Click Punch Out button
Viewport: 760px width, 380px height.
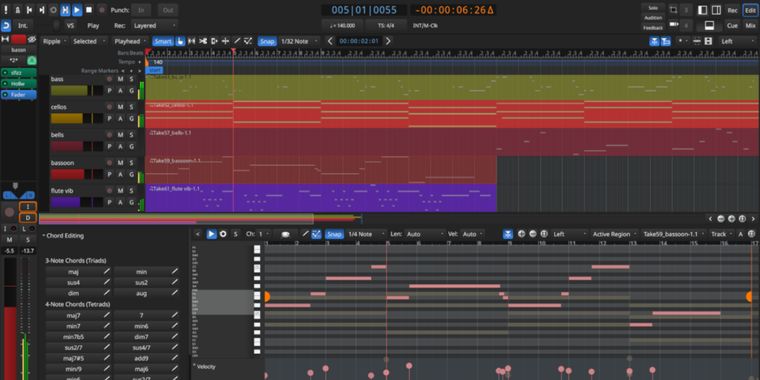168,10
